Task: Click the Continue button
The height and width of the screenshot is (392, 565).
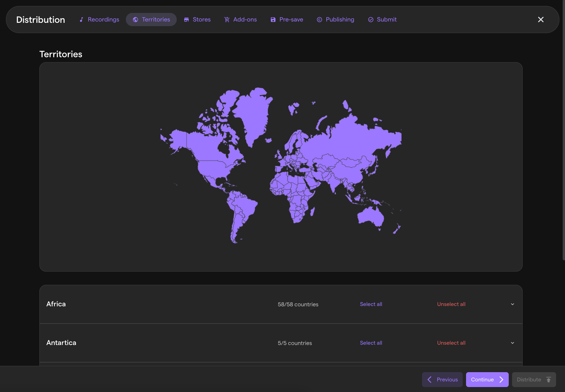Action: click(x=487, y=379)
